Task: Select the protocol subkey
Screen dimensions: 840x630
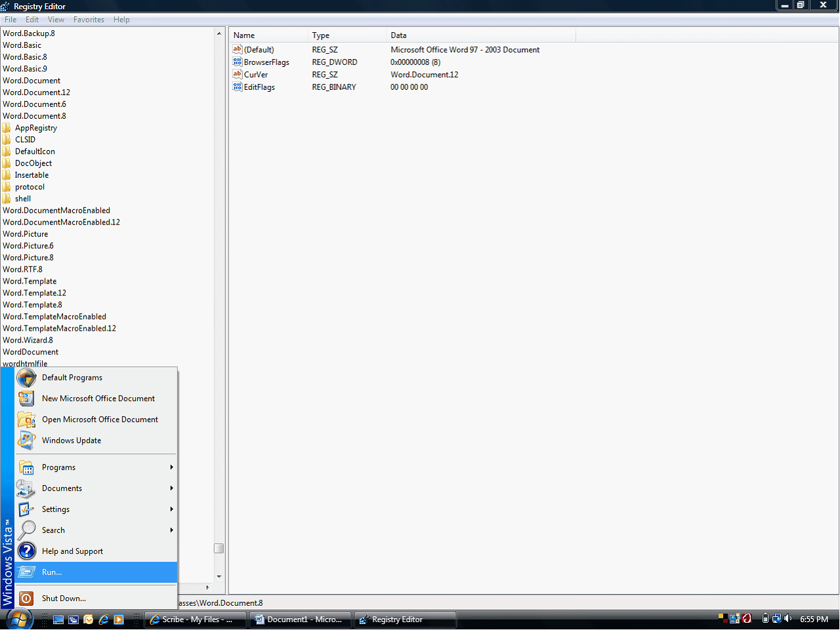Action: coord(30,187)
